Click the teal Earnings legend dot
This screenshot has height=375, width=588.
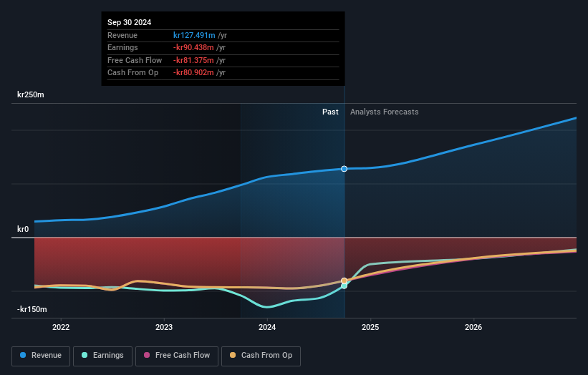[x=85, y=355]
